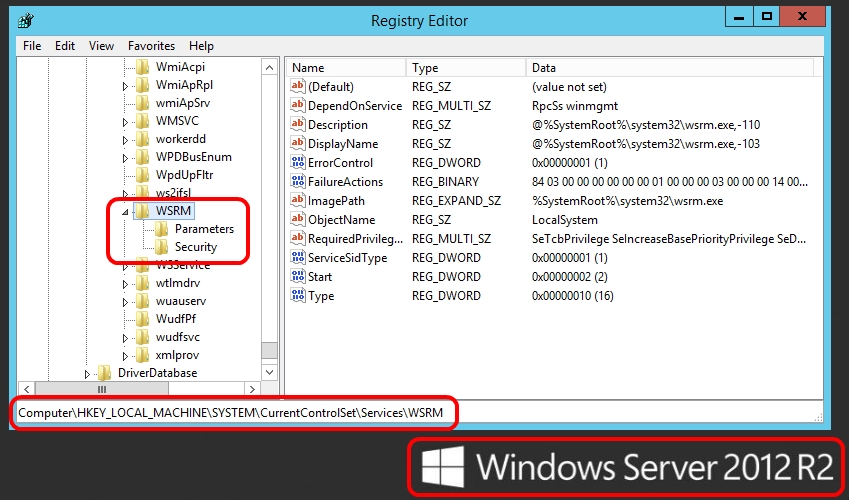The height and width of the screenshot is (500, 849).
Task: Click the ObjectName value icon
Action: 298,219
